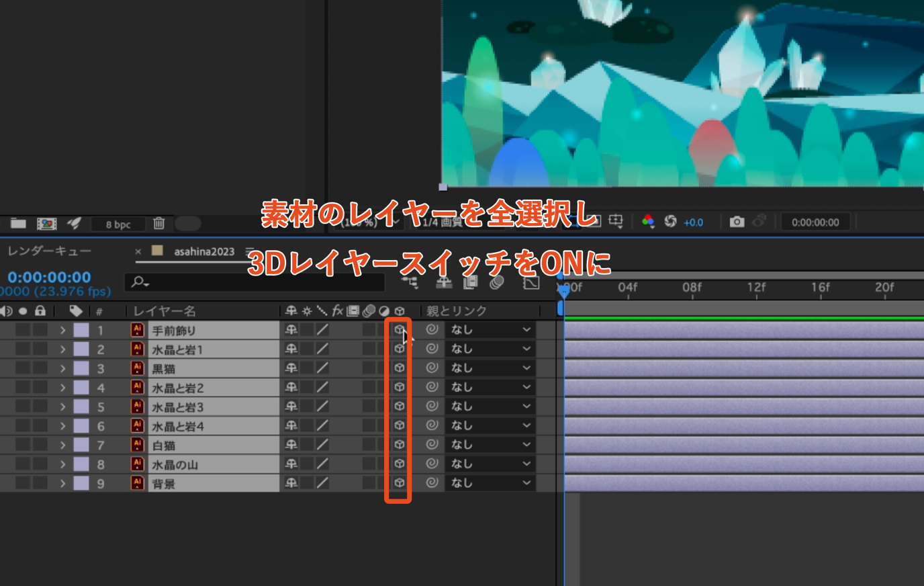The height and width of the screenshot is (586, 924).
Task: Open the parent dropdown for 水晶と岩1
Action: (x=490, y=349)
